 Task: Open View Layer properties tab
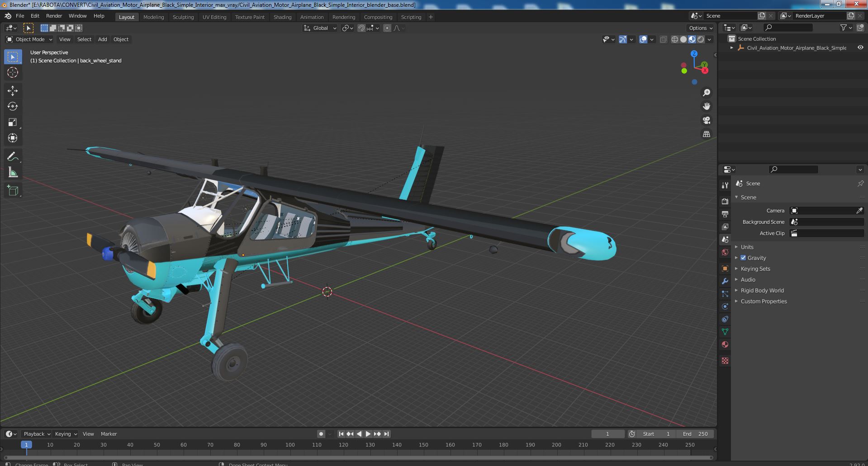click(725, 226)
